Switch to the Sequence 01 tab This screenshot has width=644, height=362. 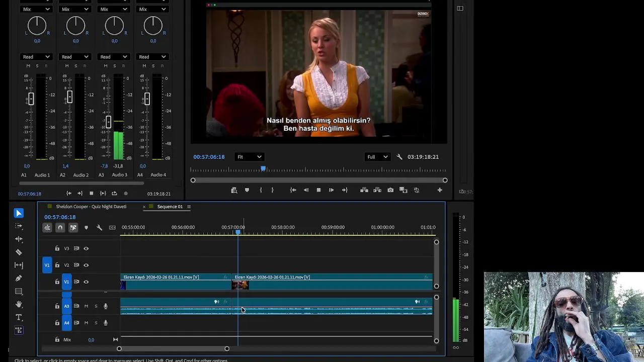[170, 207]
